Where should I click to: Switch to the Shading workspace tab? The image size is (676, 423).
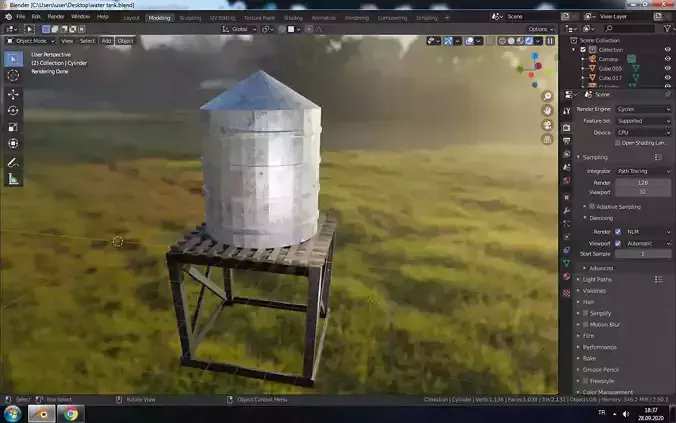pyautogui.click(x=293, y=18)
